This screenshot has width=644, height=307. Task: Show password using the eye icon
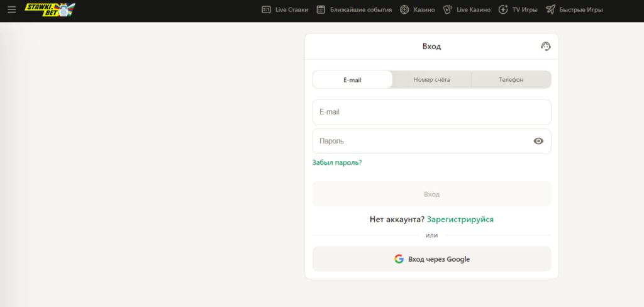coord(538,141)
